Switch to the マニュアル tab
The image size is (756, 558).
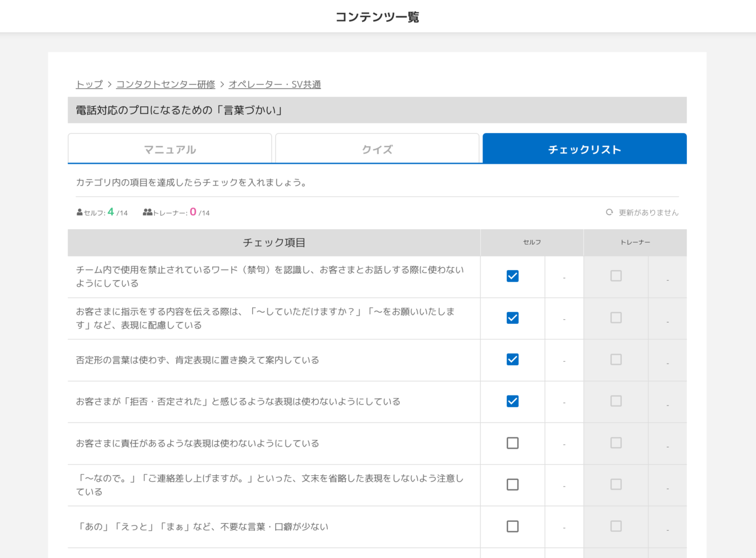coord(170,149)
